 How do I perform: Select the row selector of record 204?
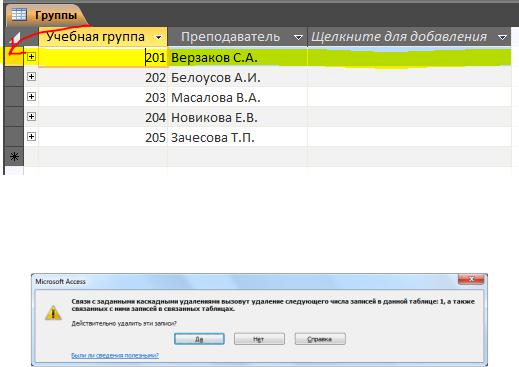(x=14, y=117)
